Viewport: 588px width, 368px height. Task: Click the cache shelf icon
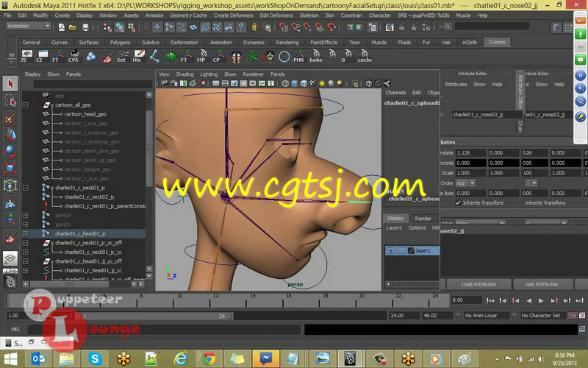coord(364,56)
